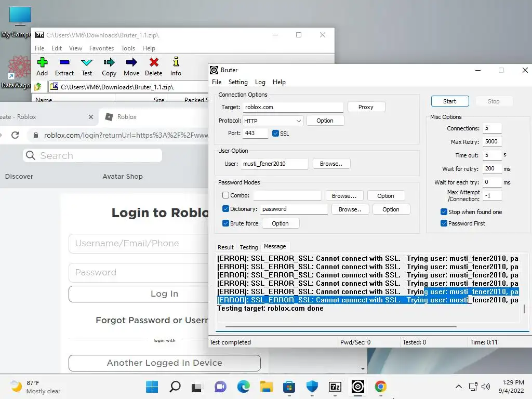Open Task View on the taskbar
Viewport: 532px width, 399px height.
coord(196,387)
